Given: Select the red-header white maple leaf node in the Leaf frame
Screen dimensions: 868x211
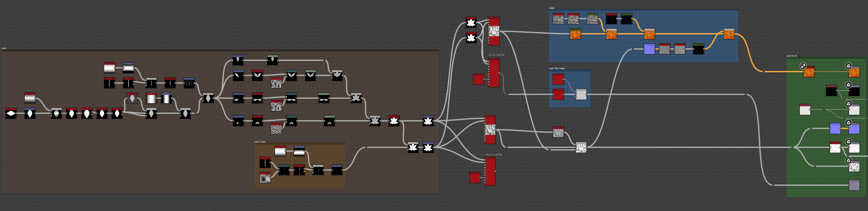Looking at the screenshot, I should pyautogui.click(x=394, y=121).
